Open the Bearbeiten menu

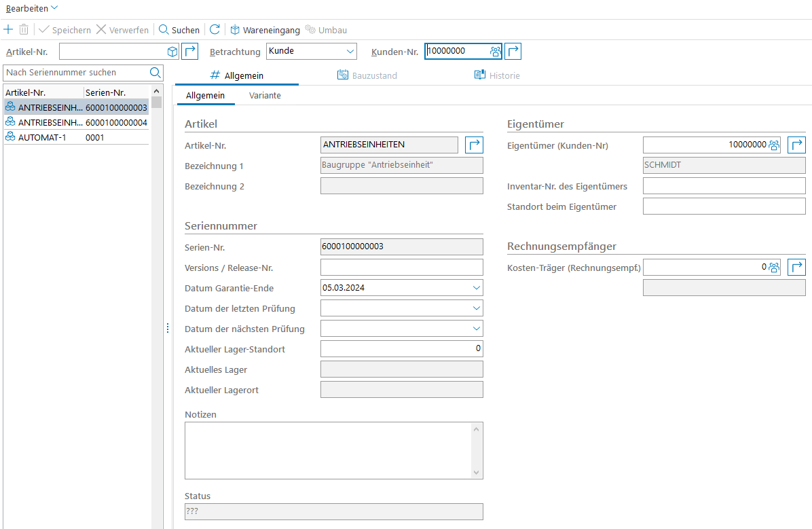pyautogui.click(x=32, y=8)
